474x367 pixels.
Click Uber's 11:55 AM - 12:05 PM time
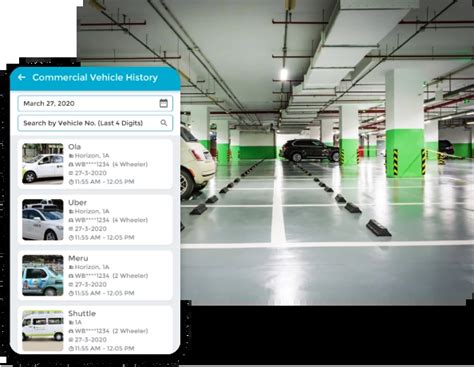click(104, 237)
